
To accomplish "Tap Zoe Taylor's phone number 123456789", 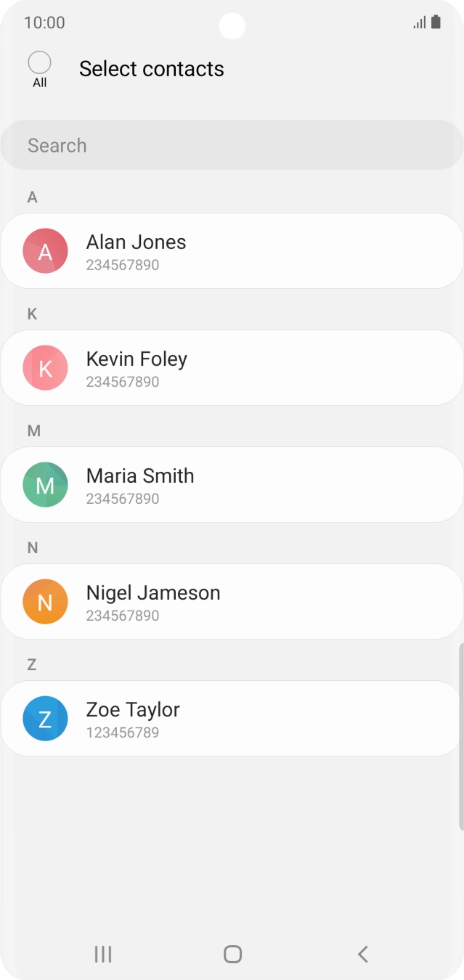I will pos(123,732).
